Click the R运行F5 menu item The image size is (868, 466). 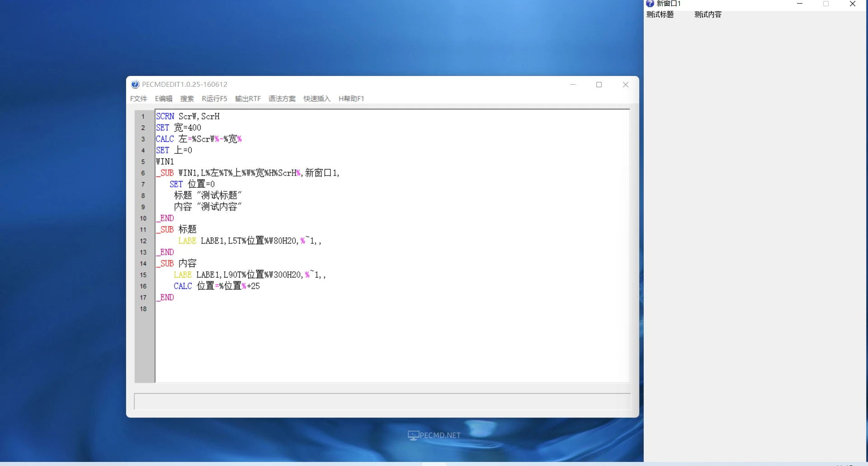click(x=214, y=99)
